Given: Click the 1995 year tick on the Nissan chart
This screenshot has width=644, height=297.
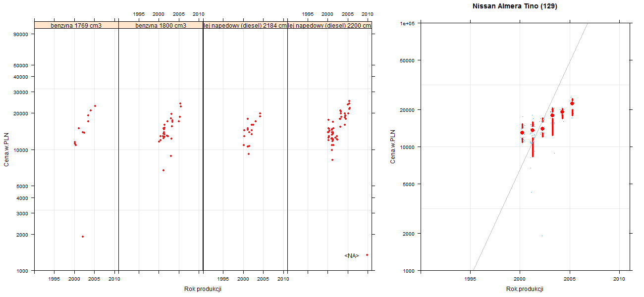Looking at the screenshot, I should click(470, 279).
